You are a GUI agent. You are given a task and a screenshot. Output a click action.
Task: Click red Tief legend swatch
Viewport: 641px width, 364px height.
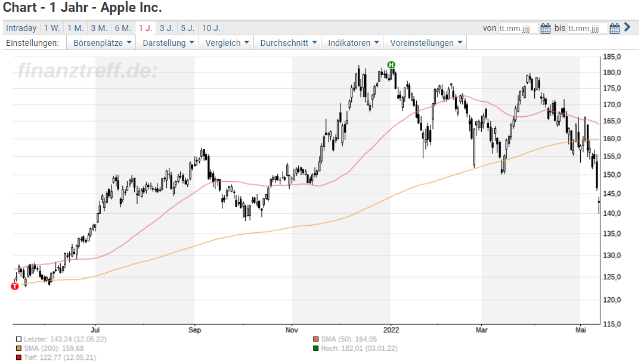[19, 357]
